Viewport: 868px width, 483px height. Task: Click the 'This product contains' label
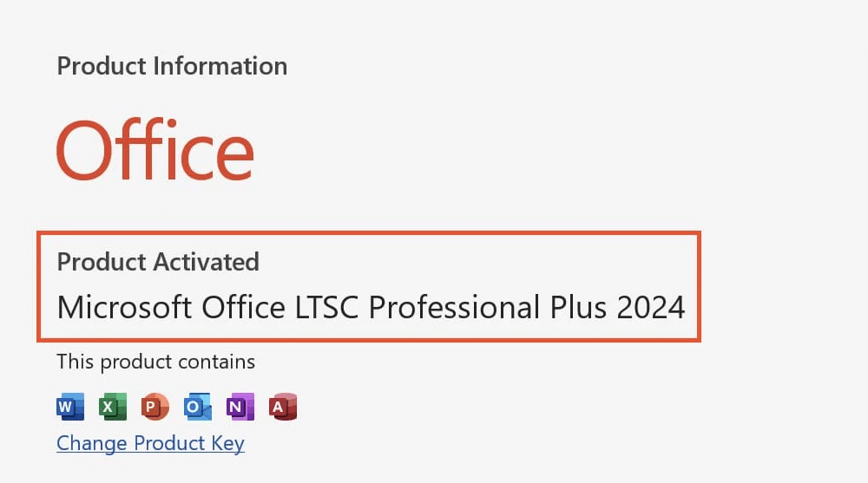coord(156,362)
